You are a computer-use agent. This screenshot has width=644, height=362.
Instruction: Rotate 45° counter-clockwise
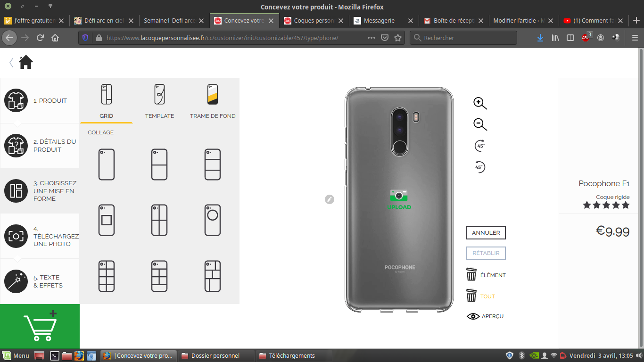480,167
